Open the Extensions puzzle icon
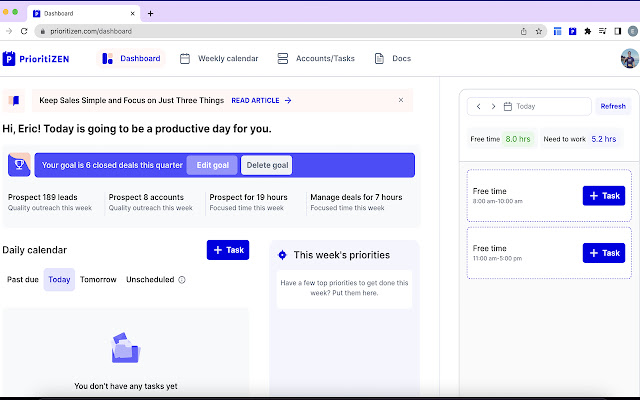 [588, 31]
